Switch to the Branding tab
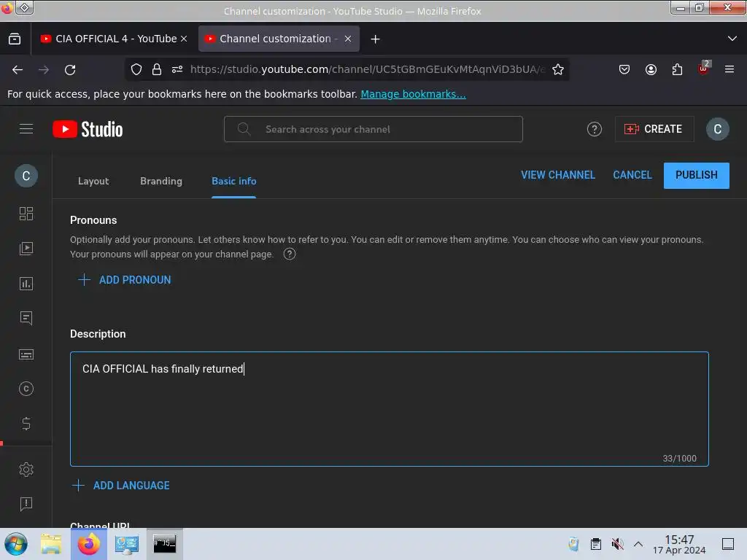 click(x=161, y=181)
